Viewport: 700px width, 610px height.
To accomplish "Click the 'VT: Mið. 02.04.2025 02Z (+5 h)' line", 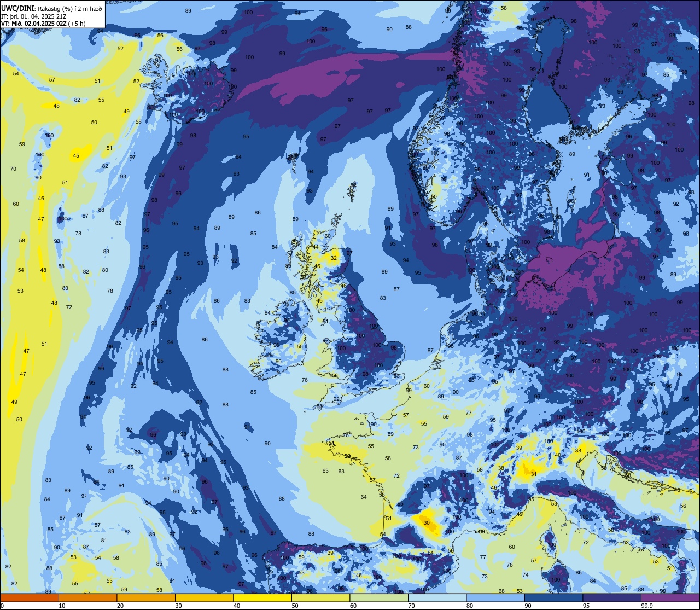I will (44, 24).
